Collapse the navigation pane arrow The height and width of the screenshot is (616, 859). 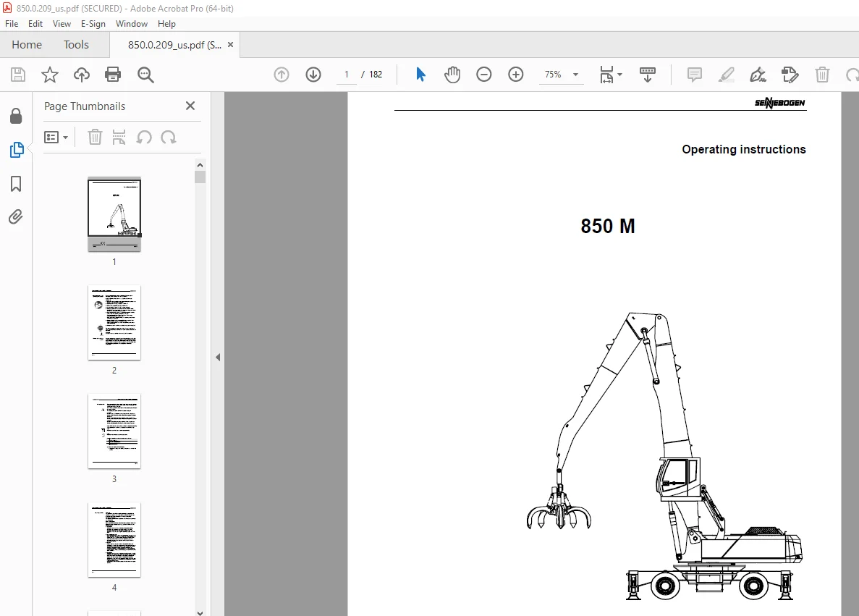[x=218, y=358]
